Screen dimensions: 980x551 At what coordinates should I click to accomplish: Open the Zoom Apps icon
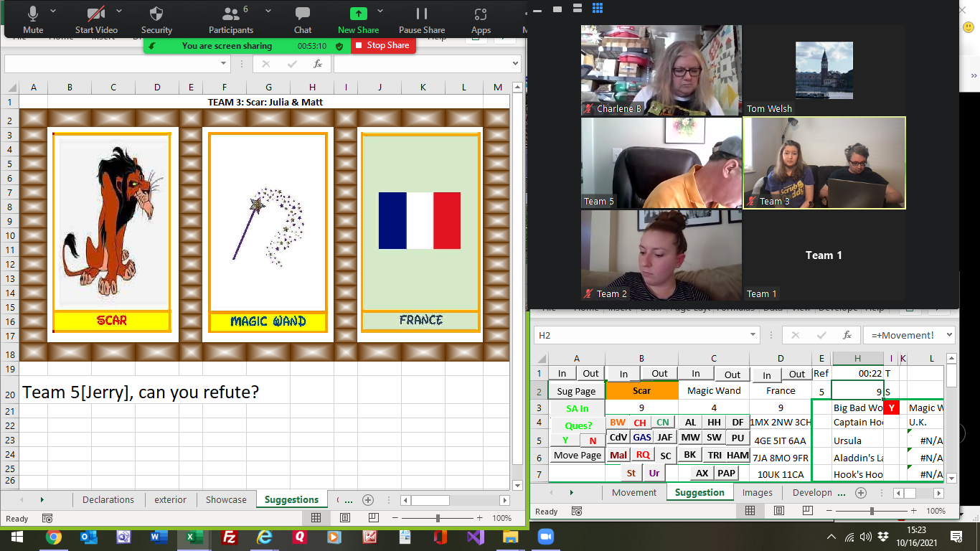point(481,14)
